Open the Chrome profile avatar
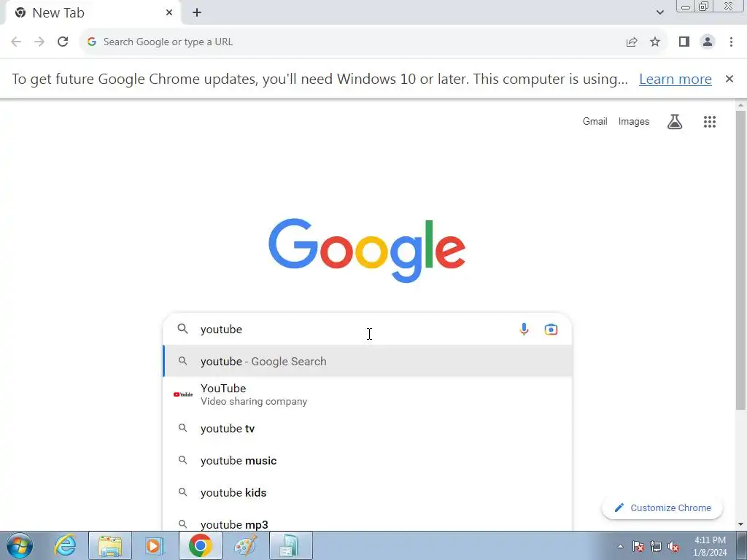747x560 pixels. click(708, 42)
